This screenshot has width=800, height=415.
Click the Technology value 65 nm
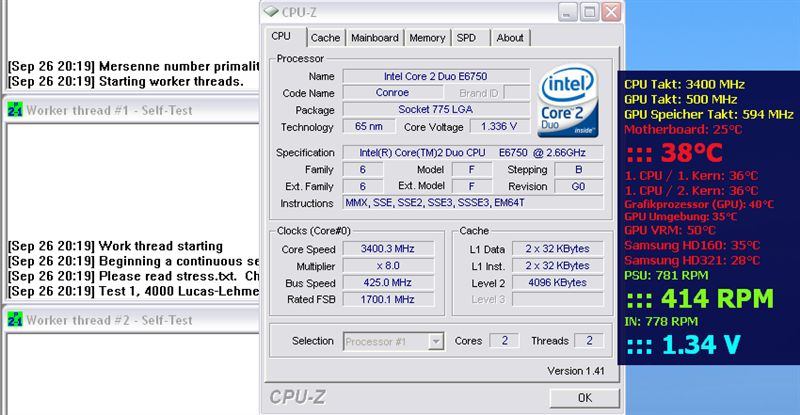tap(369, 126)
